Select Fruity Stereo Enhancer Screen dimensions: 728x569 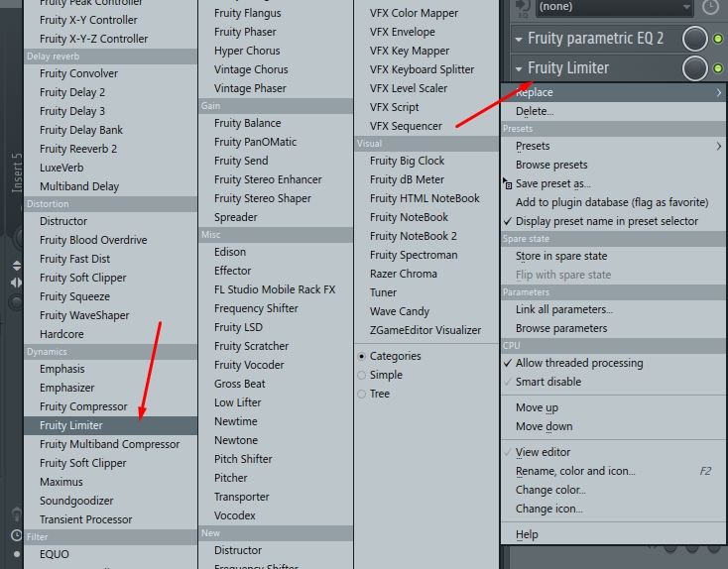(276, 179)
